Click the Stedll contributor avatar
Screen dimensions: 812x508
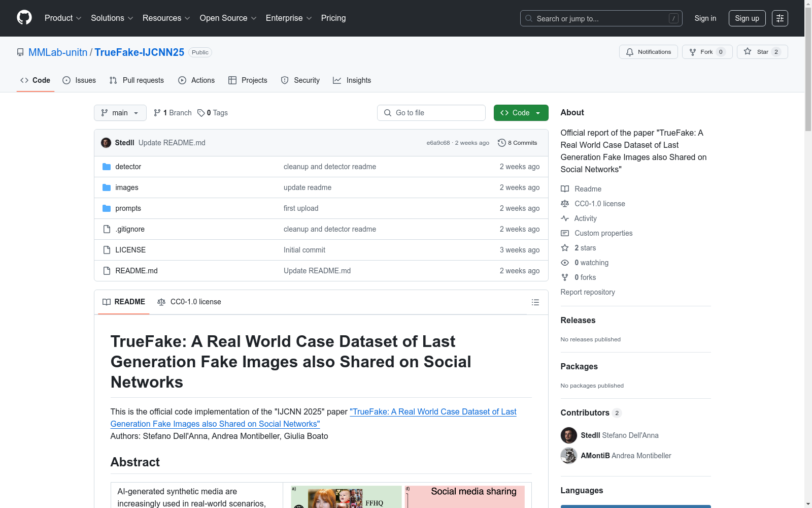(x=569, y=435)
